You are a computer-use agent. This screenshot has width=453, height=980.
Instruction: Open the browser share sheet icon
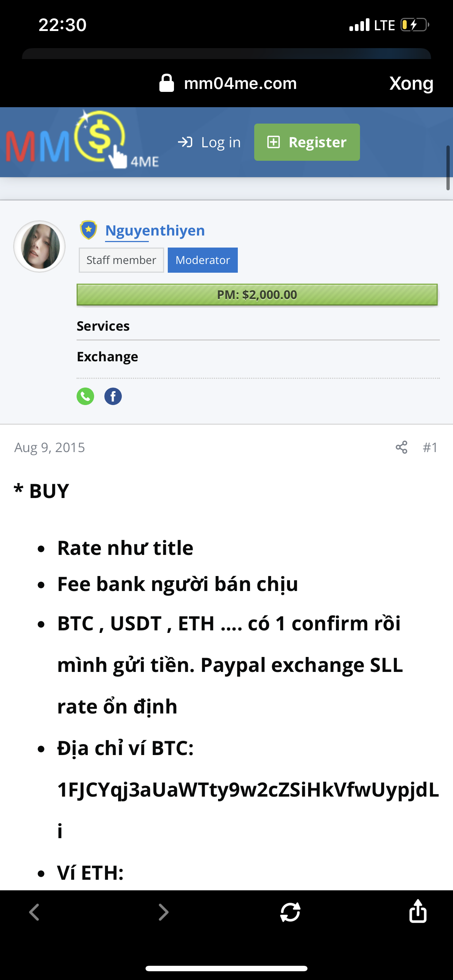click(418, 911)
